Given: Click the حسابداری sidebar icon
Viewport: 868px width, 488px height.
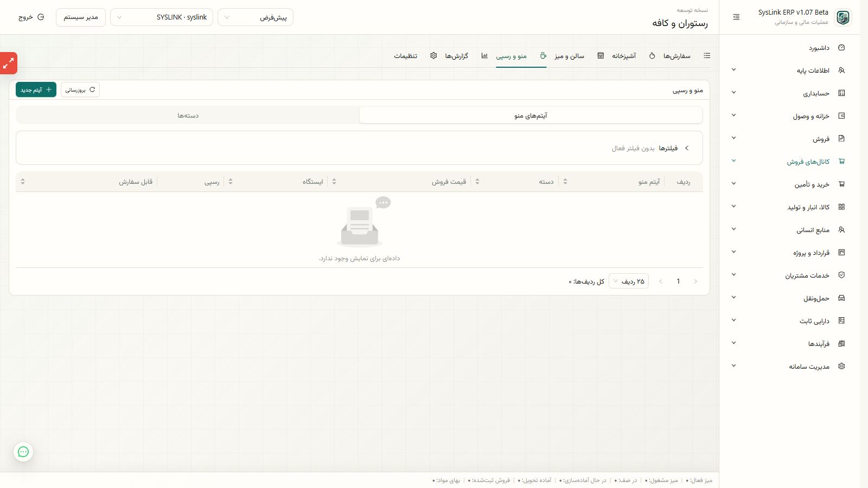Looking at the screenshot, I should 841,93.
